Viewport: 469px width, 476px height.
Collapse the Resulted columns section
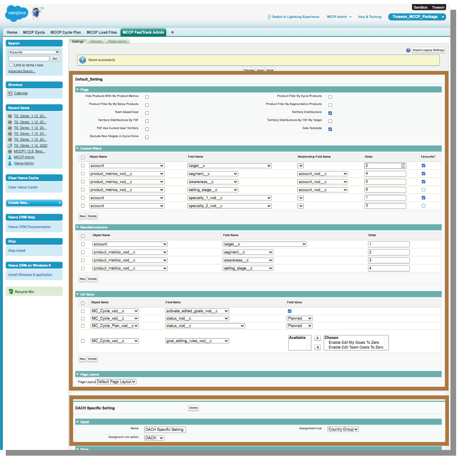pos(78,227)
